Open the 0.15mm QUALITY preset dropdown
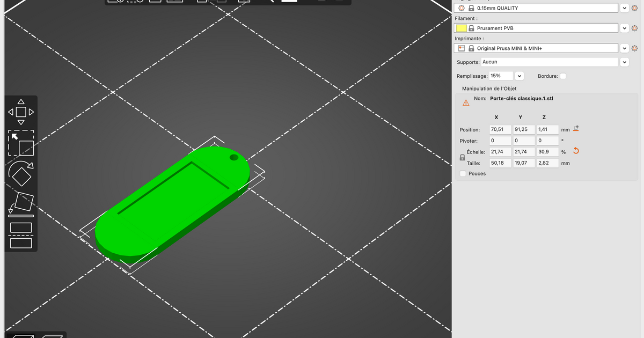644x338 pixels. pyautogui.click(x=624, y=8)
